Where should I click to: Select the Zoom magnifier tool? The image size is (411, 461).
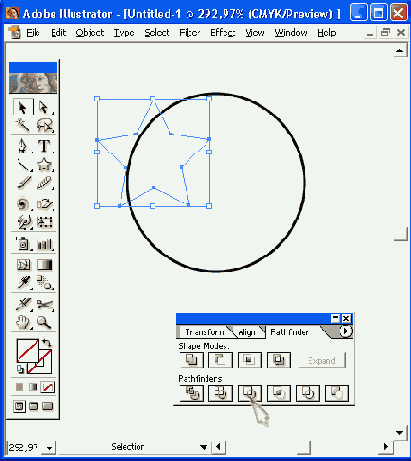(x=44, y=322)
